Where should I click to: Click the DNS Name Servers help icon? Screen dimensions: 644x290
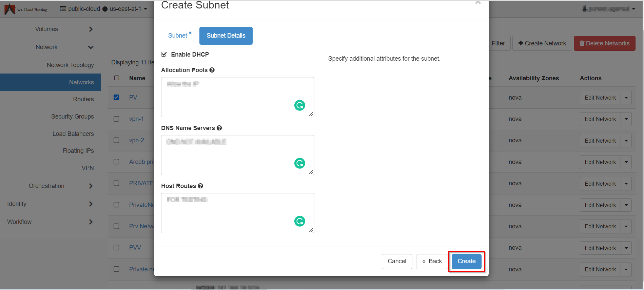[x=219, y=128]
